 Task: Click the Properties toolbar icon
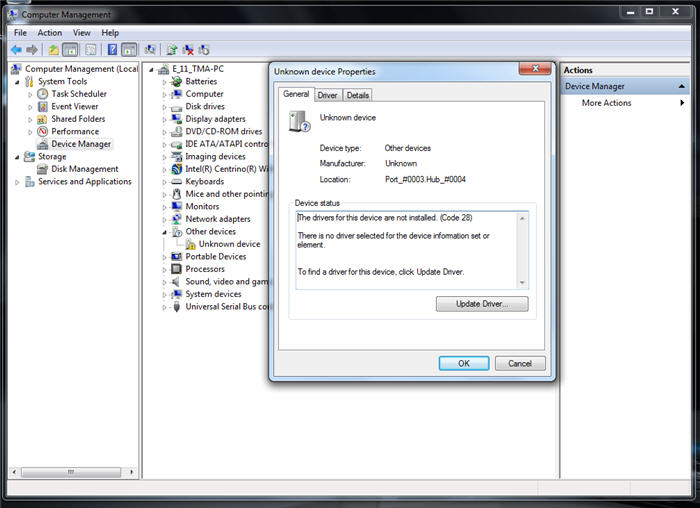click(91, 50)
